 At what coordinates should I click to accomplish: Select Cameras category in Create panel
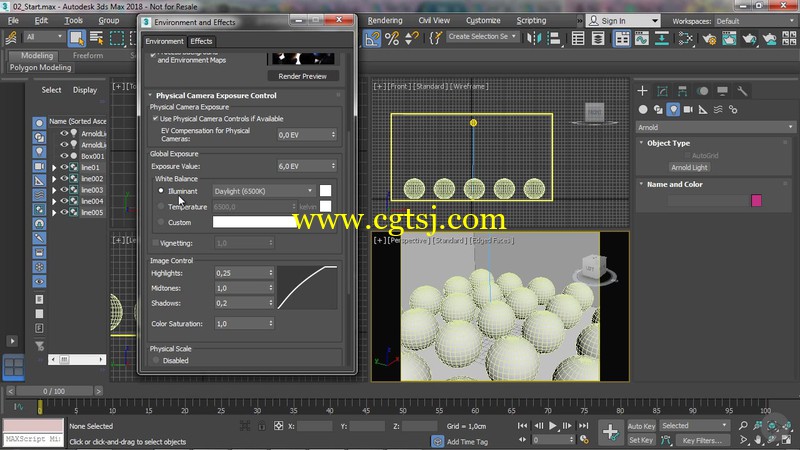[688, 110]
